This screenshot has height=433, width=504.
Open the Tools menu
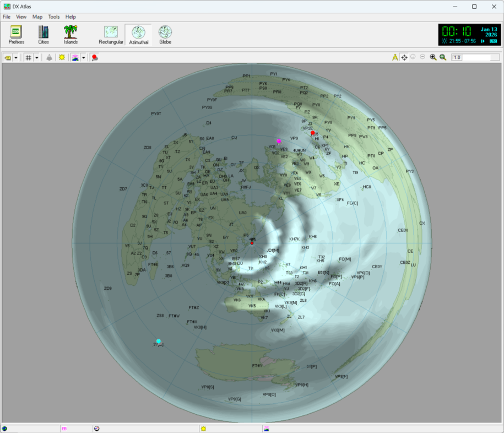(x=54, y=17)
